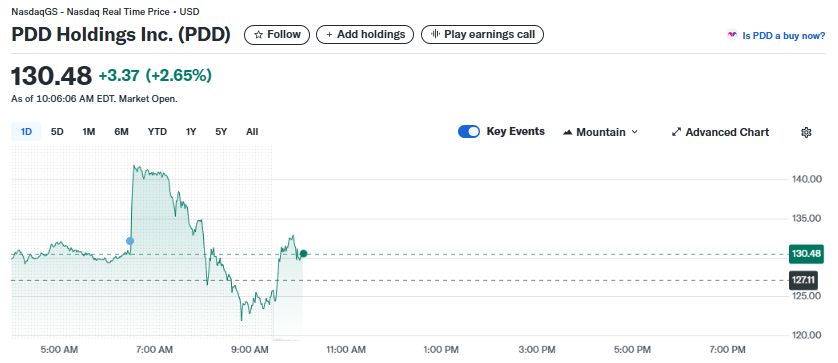Click the Add holdings button
The width and height of the screenshot is (838, 363).
tap(365, 35)
